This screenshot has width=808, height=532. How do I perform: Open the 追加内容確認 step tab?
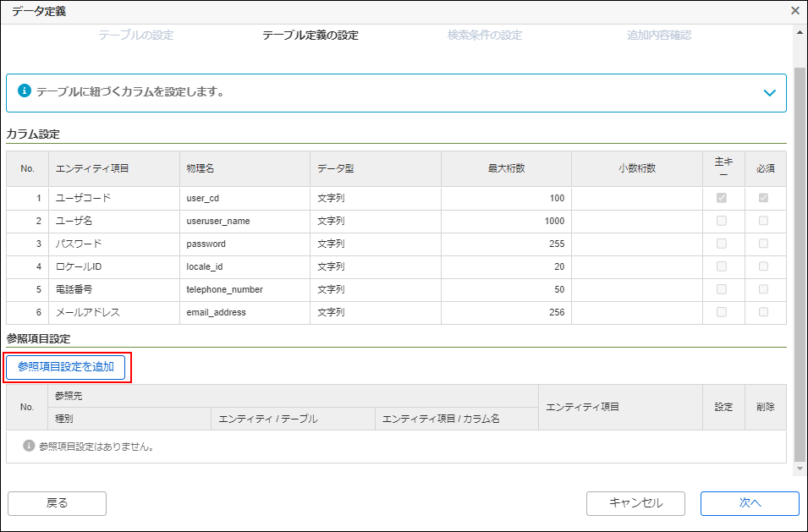pyautogui.click(x=658, y=35)
